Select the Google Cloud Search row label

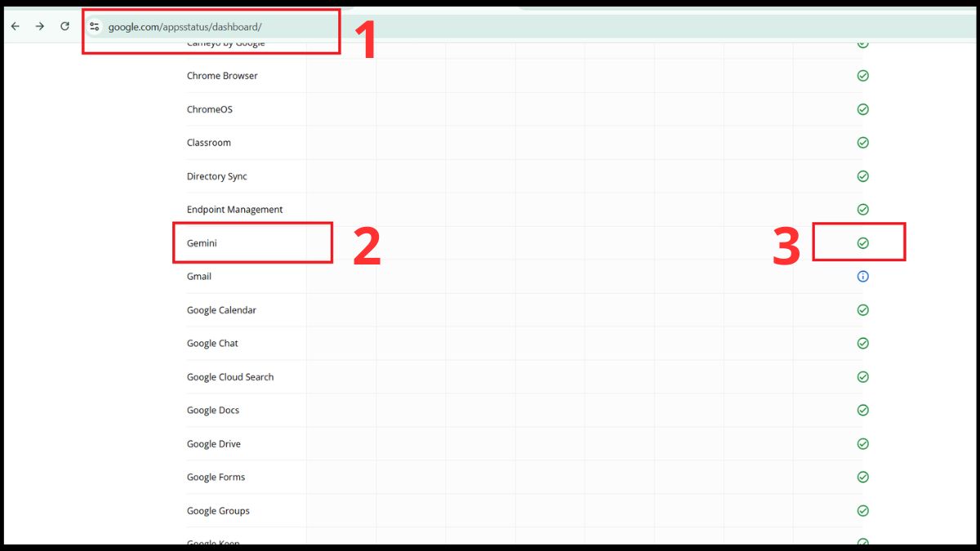(230, 377)
